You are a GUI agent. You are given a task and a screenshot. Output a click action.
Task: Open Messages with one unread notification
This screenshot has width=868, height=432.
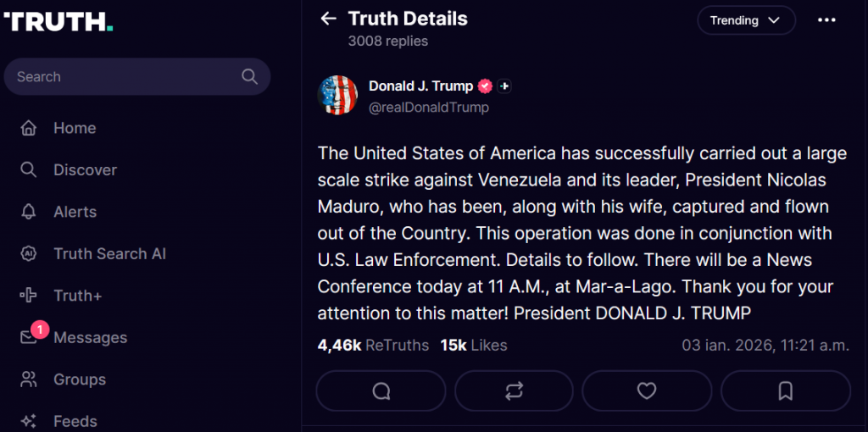tap(90, 338)
